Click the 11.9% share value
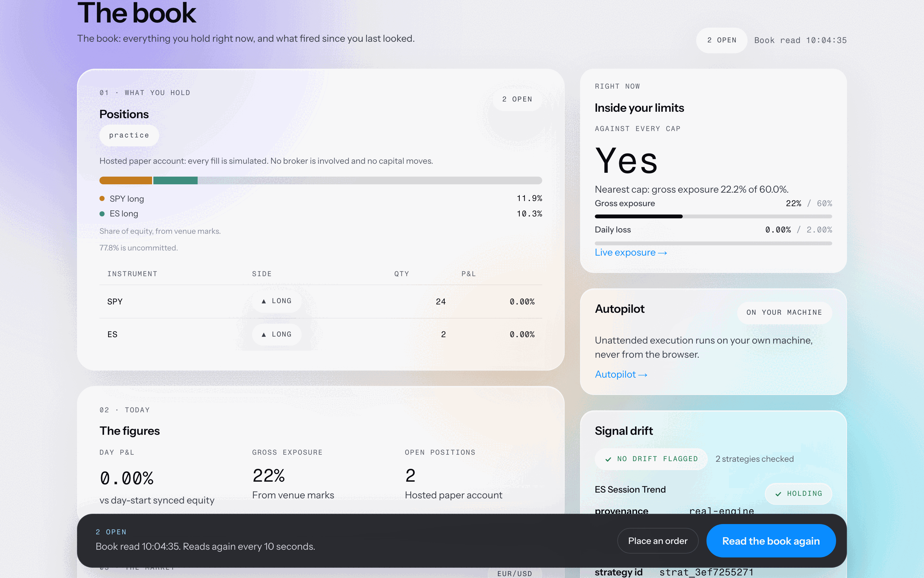The image size is (924, 578). pyautogui.click(x=529, y=198)
